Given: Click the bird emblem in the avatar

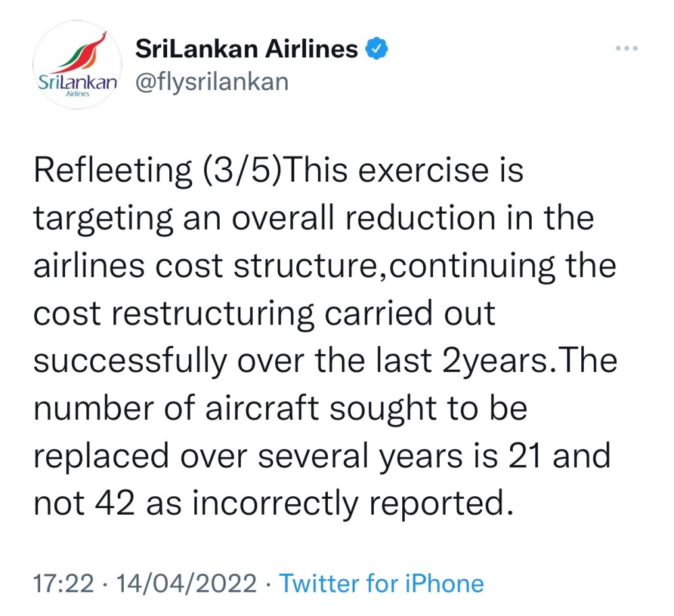Looking at the screenshot, I should click(85, 53).
